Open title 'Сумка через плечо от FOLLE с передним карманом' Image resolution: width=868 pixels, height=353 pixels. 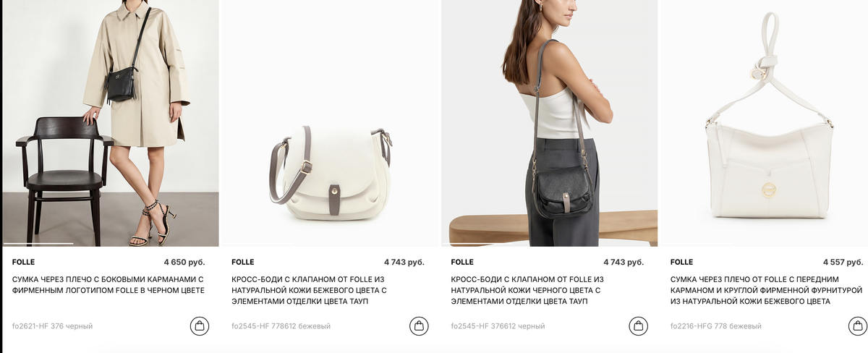[x=766, y=290]
